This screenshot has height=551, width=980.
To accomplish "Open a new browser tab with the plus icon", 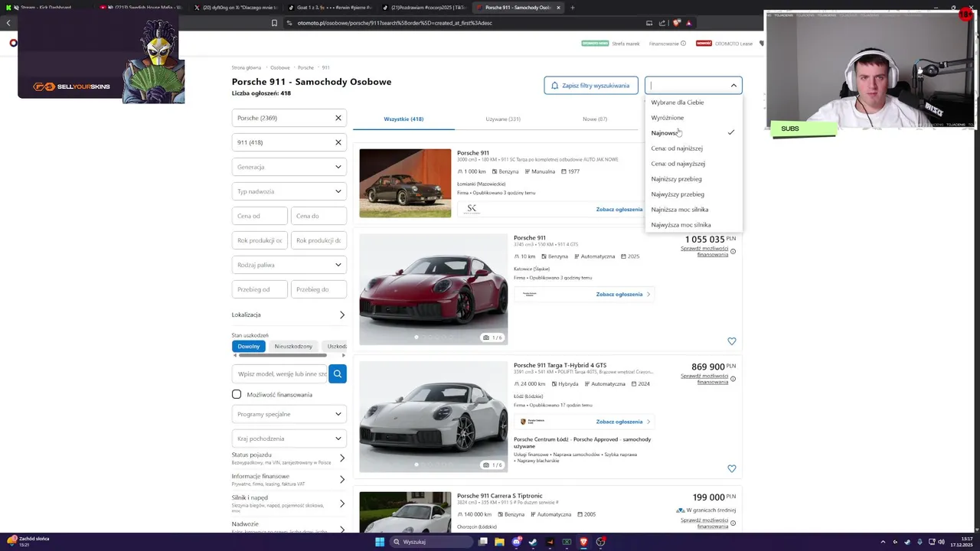I will point(572,8).
